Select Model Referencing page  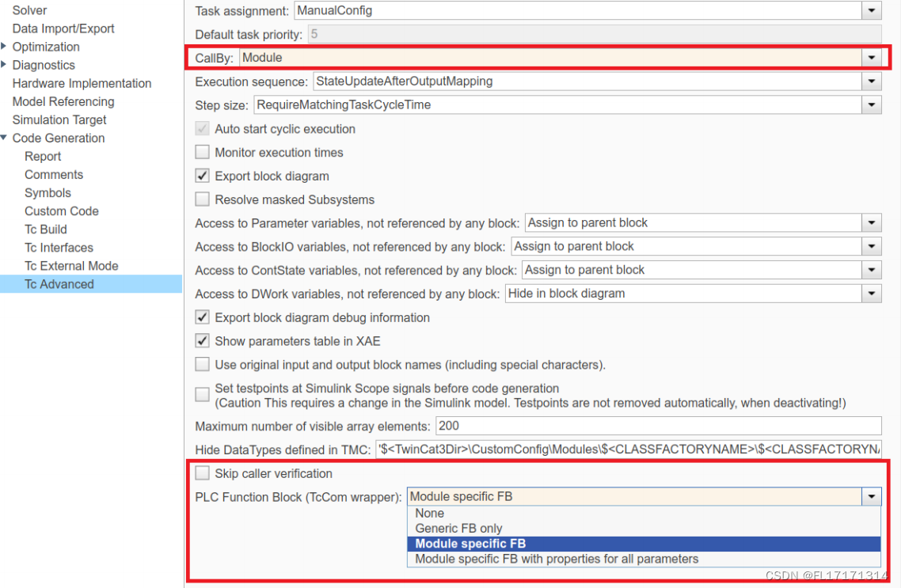tap(63, 101)
